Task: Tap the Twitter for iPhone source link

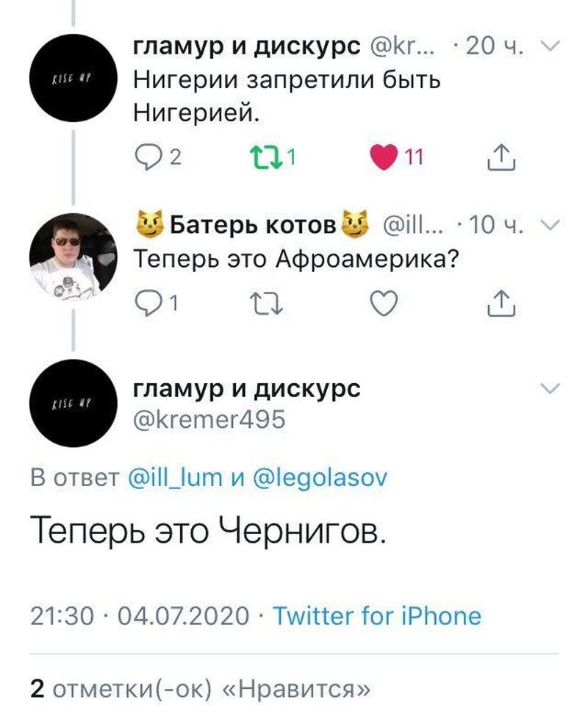Action: pyautogui.click(x=377, y=616)
